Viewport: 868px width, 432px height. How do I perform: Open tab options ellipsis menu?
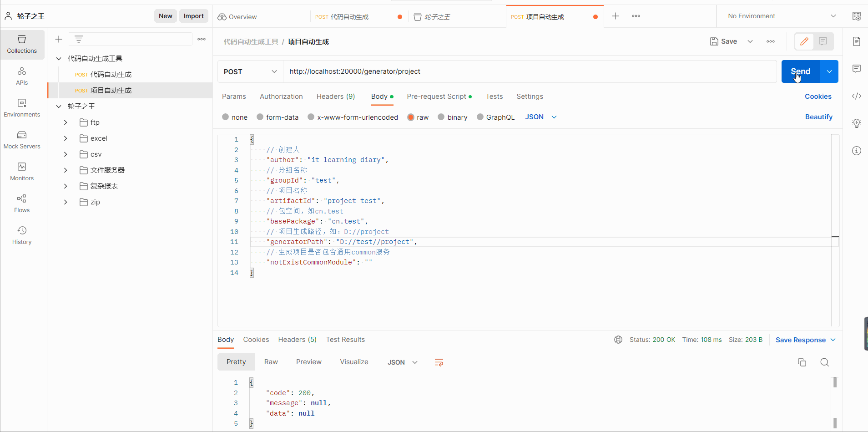coord(636,16)
